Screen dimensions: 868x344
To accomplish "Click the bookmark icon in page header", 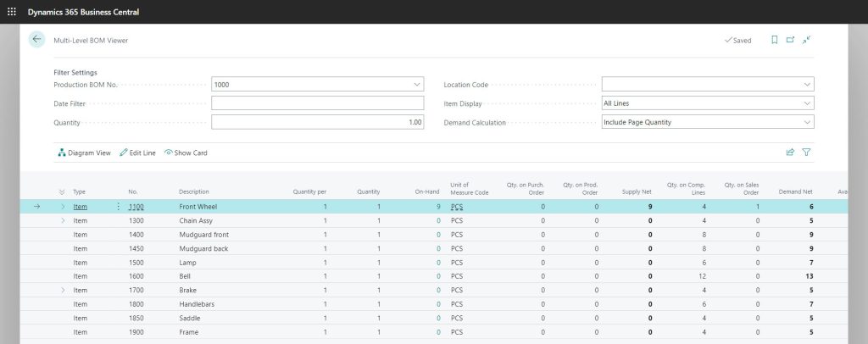I will (x=774, y=40).
